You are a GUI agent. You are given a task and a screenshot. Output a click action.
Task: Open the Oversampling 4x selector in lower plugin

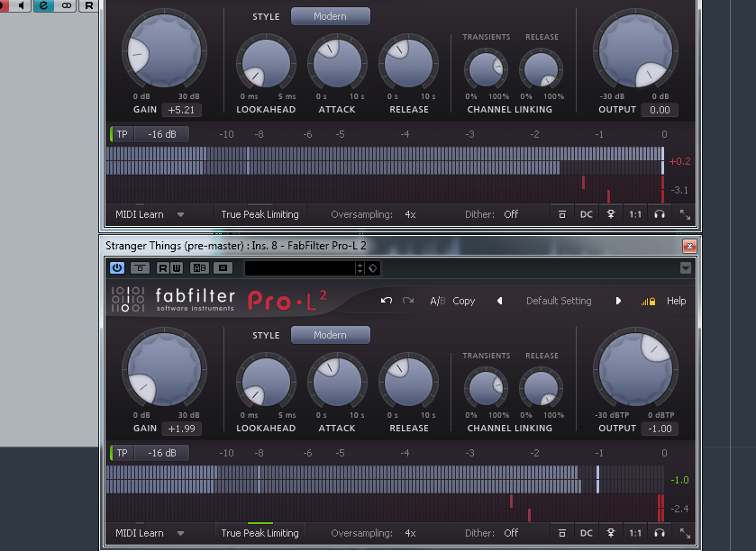click(410, 533)
